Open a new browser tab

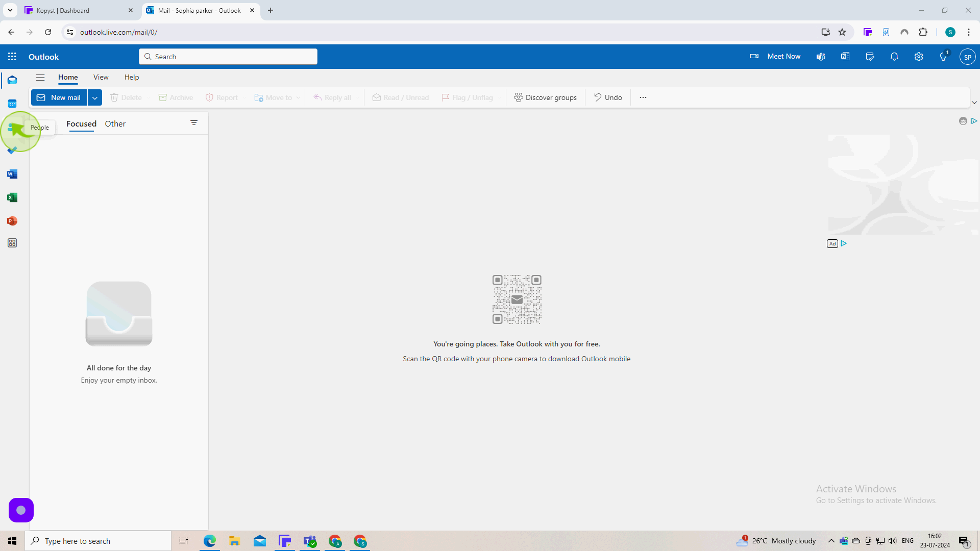pyautogui.click(x=271, y=10)
